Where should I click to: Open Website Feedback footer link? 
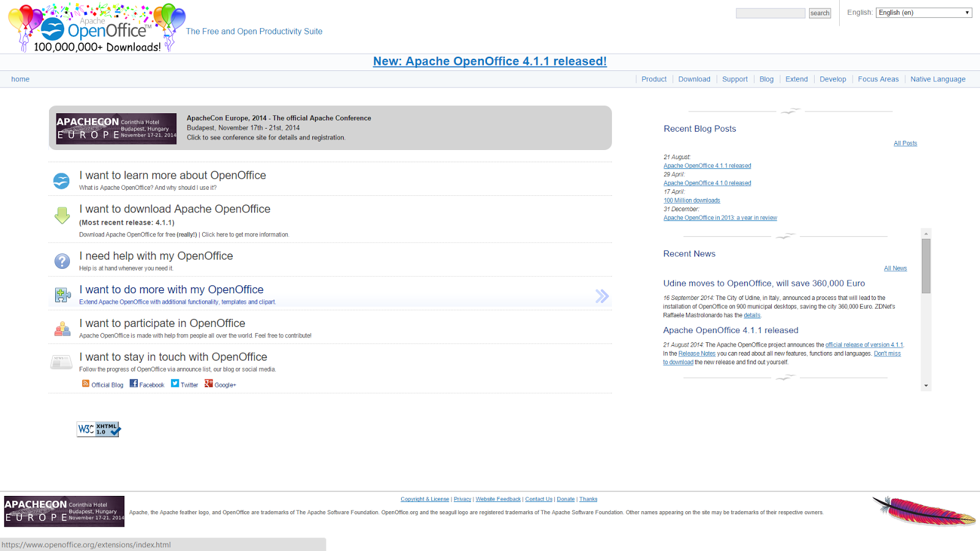(x=498, y=499)
